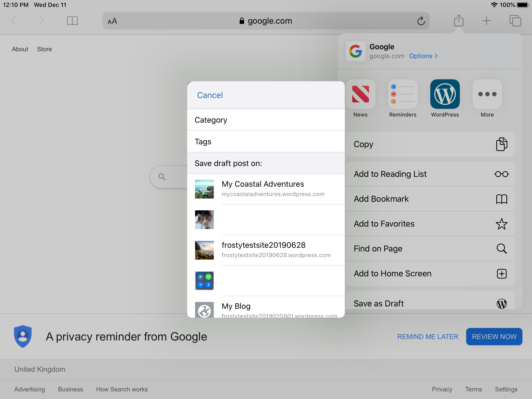Cancel the WordPress draft dialog
Viewport: 532px width, 399px height.
tap(210, 95)
